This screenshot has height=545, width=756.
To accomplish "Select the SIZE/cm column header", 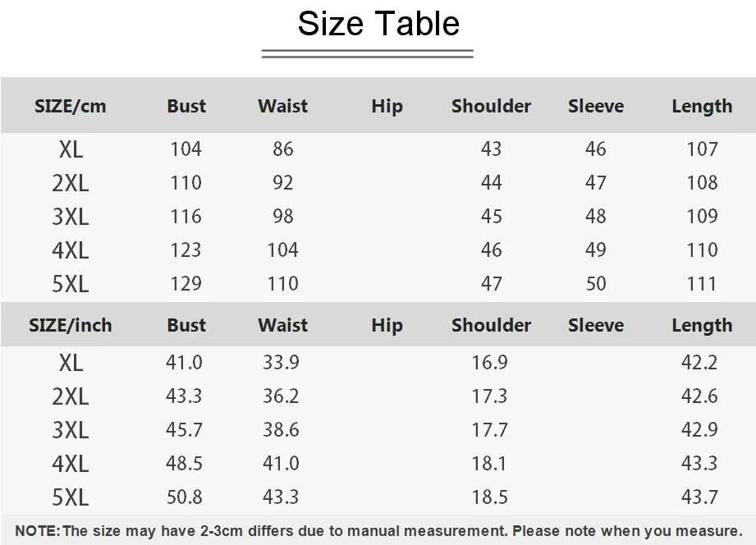I will point(71,106).
